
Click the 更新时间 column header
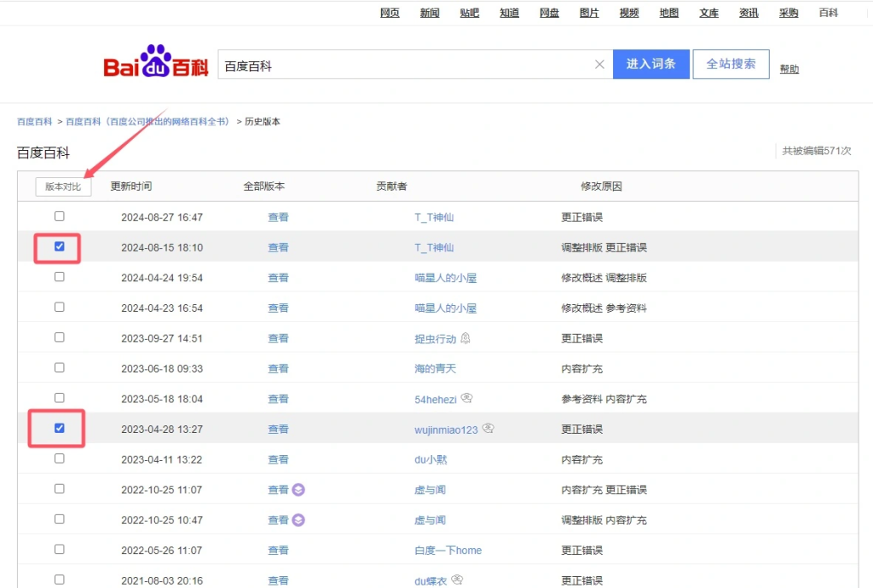click(130, 187)
